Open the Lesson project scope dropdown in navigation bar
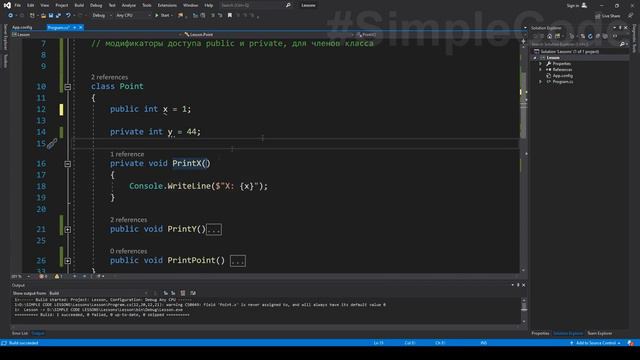 click(x=96, y=35)
